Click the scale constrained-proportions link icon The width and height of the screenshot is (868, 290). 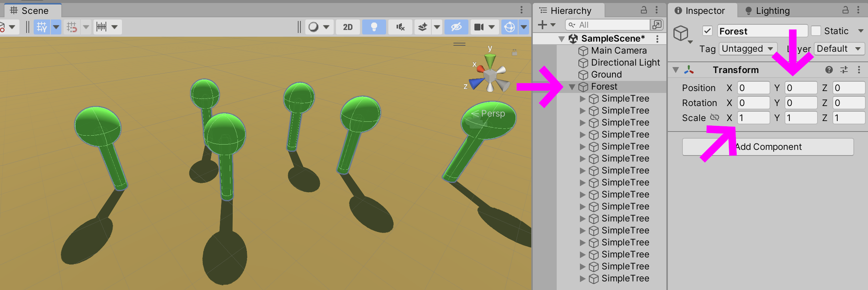pos(715,118)
